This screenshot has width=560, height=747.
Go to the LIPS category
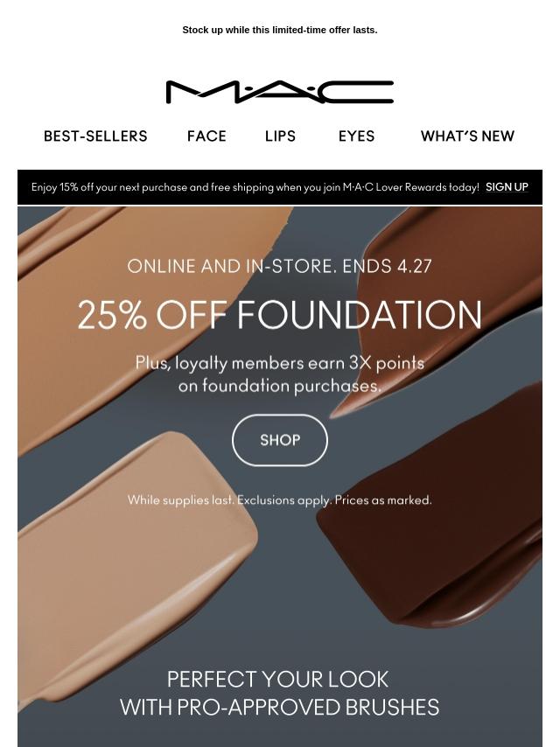tap(280, 136)
